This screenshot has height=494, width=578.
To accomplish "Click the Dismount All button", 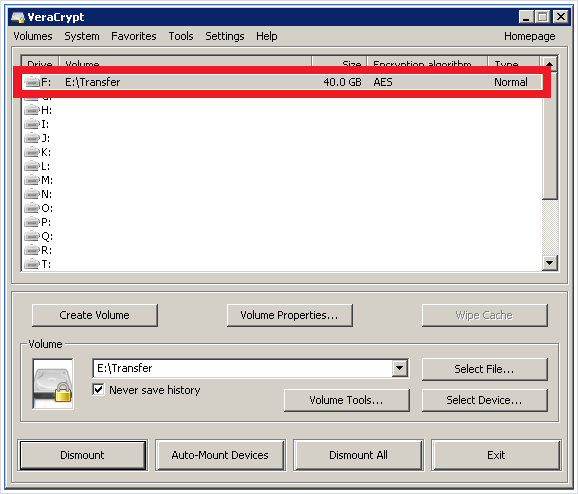I will tap(358, 455).
